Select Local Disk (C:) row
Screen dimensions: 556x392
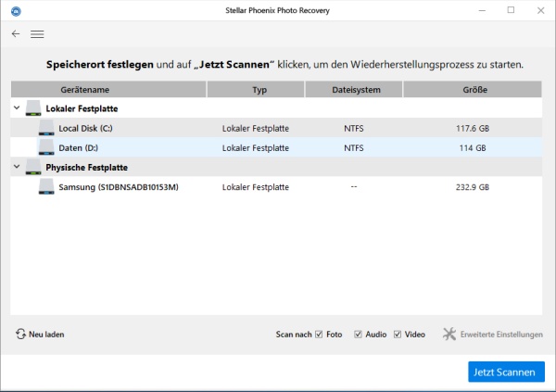point(276,128)
